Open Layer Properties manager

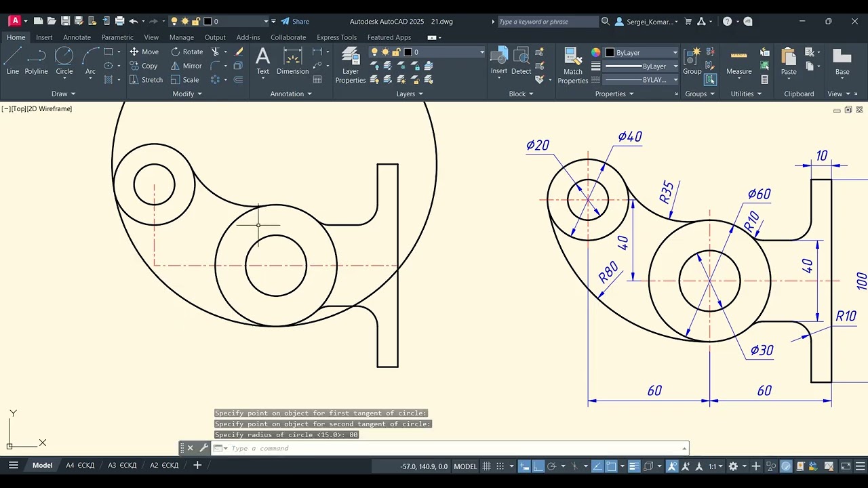click(x=351, y=65)
